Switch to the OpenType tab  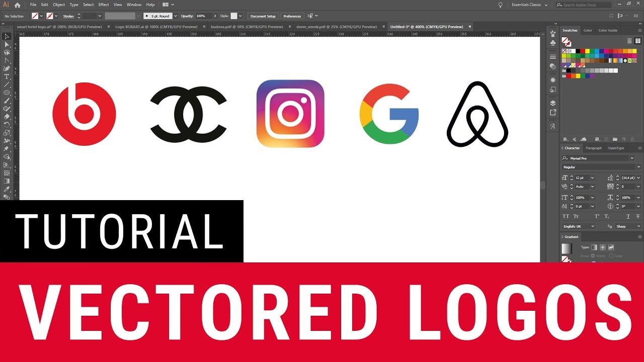click(x=616, y=148)
